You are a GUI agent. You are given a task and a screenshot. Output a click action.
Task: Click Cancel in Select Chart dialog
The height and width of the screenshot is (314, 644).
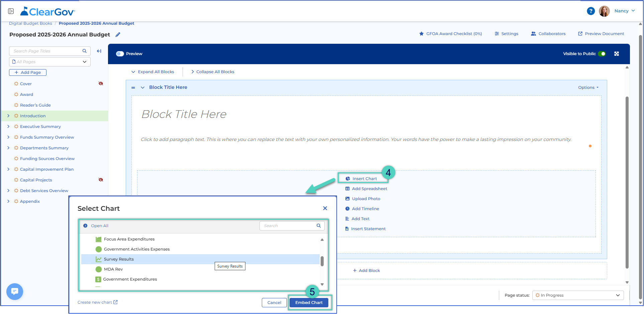click(274, 303)
